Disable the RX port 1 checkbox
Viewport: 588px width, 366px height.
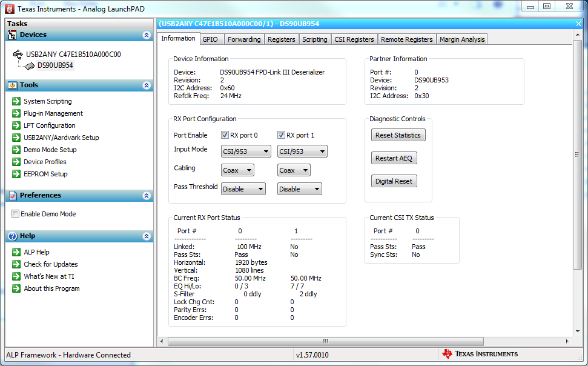coord(280,135)
